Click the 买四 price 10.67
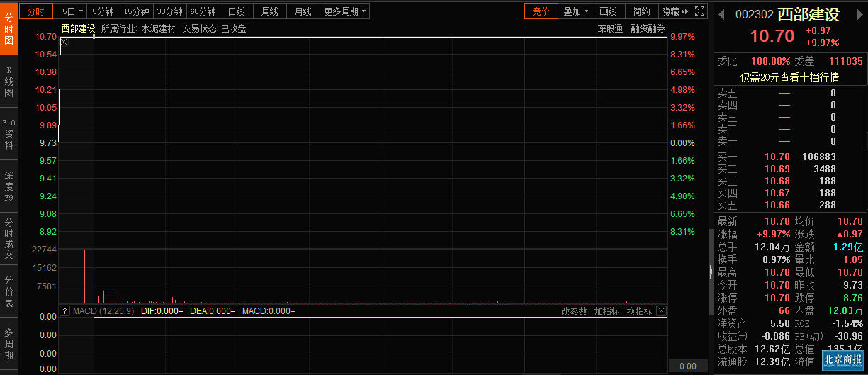Screen dimensions: 868x375 coord(777,193)
